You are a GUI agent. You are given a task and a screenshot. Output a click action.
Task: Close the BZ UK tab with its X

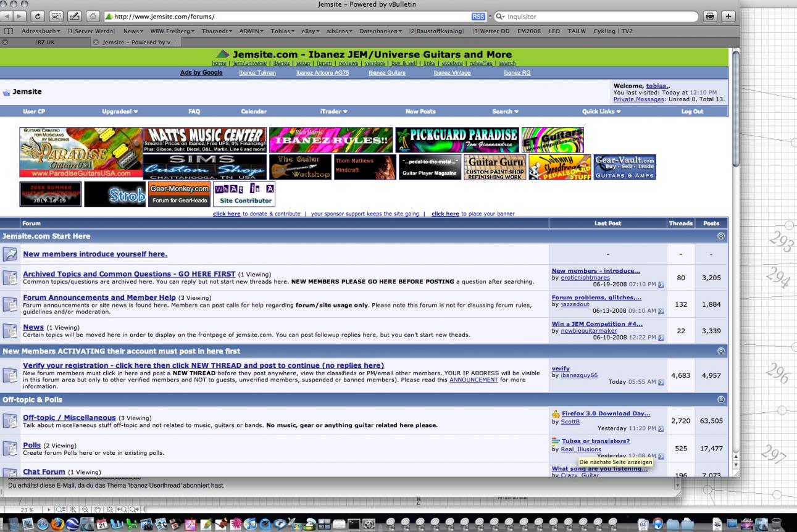click(5, 42)
